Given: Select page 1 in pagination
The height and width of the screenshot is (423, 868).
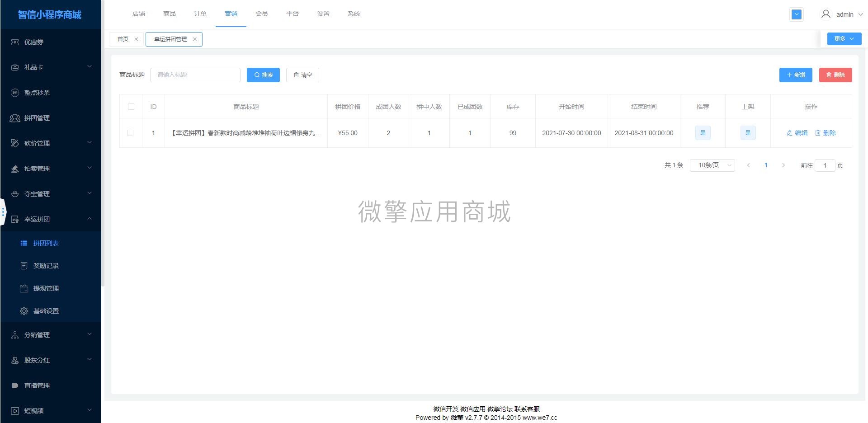Looking at the screenshot, I should tap(766, 165).
